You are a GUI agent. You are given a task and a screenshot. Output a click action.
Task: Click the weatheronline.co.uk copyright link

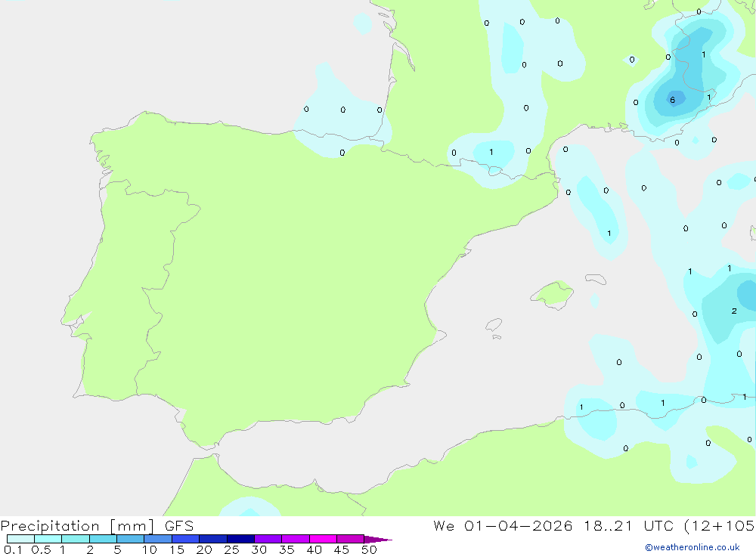692,547
